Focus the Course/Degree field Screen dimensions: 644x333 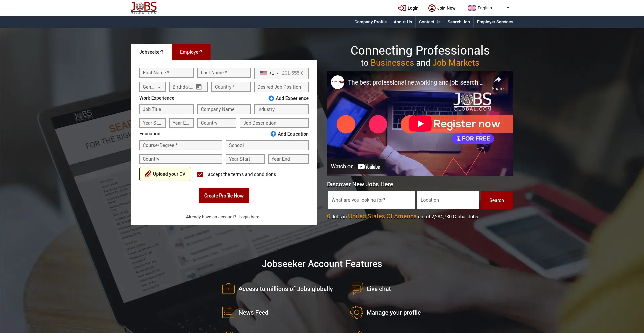[180, 145]
